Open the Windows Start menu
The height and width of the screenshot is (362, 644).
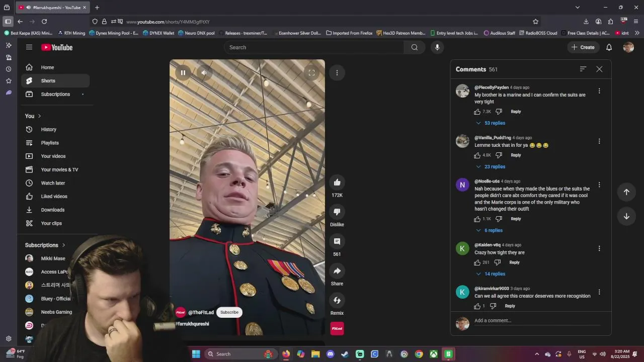click(196, 354)
